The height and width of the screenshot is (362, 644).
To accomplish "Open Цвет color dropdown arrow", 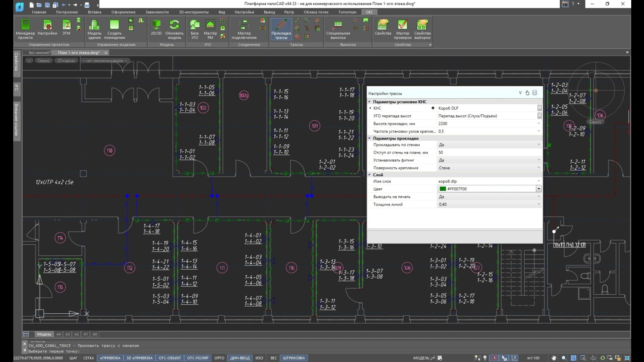I will point(538,189).
